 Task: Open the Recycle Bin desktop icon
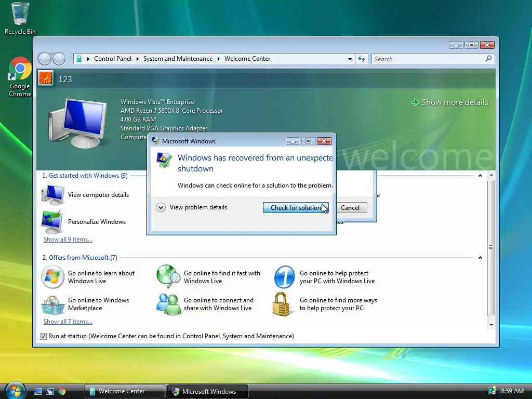(20, 18)
